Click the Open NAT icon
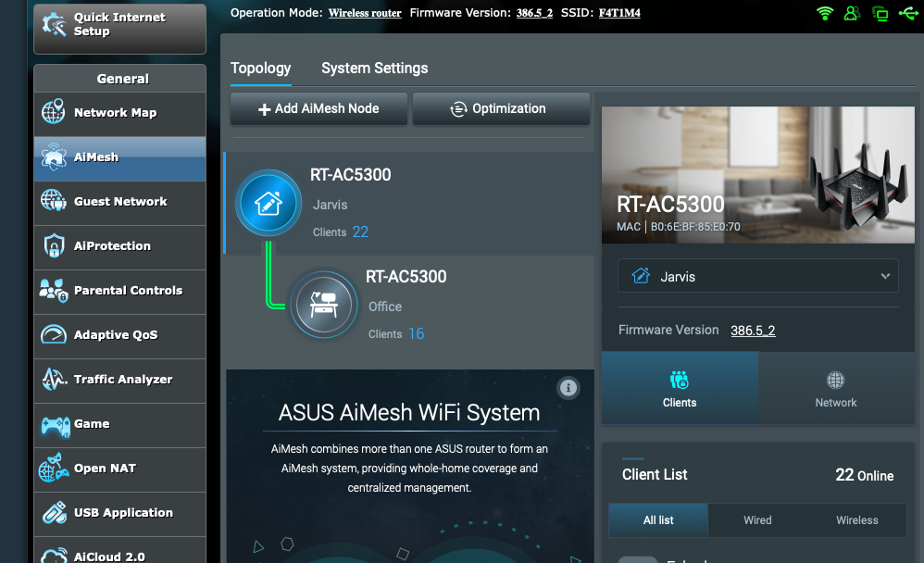The image size is (924, 563). click(x=54, y=468)
